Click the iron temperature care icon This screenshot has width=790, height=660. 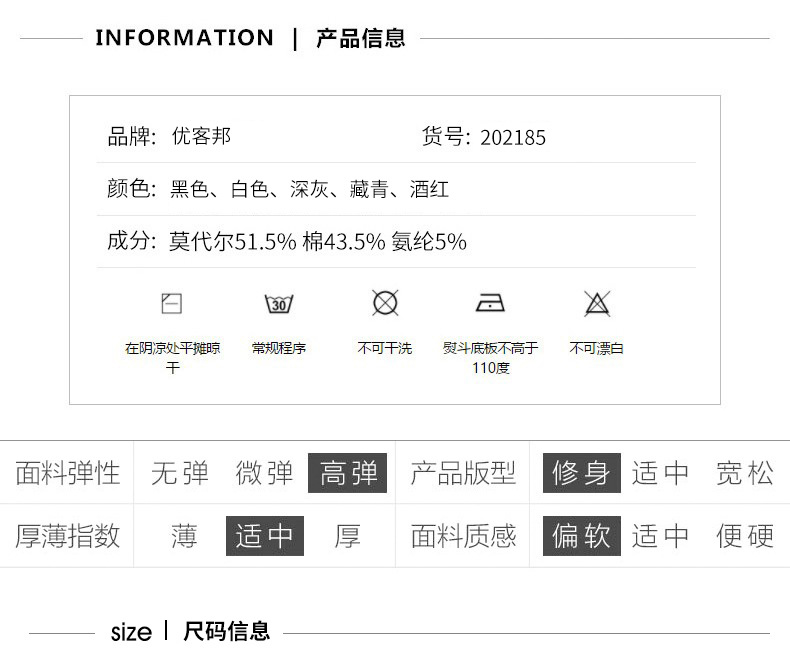pyautogui.click(x=490, y=302)
